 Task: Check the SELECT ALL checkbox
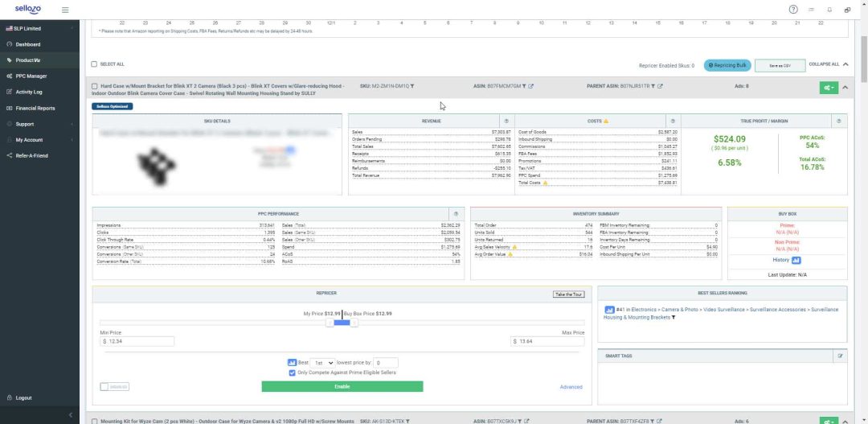pyautogui.click(x=94, y=64)
